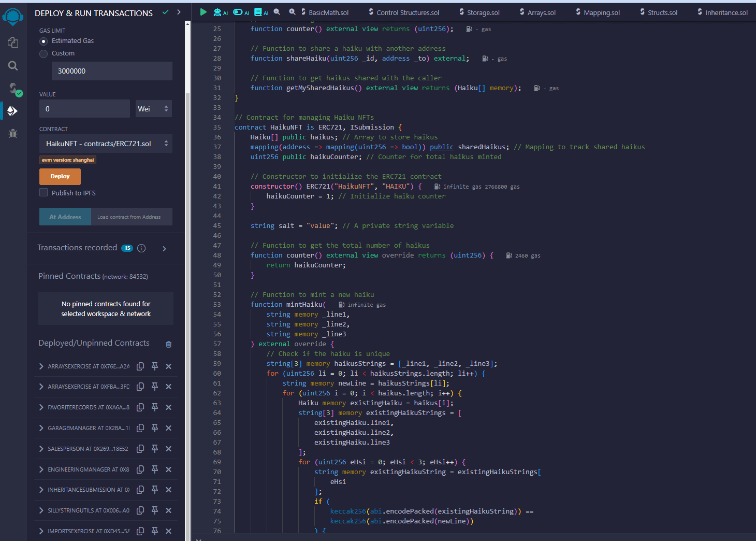The width and height of the screenshot is (756, 541).
Task: Expand the ARRAYSEXERCISE AT 0X76E...A2A contract
Action: click(41, 366)
